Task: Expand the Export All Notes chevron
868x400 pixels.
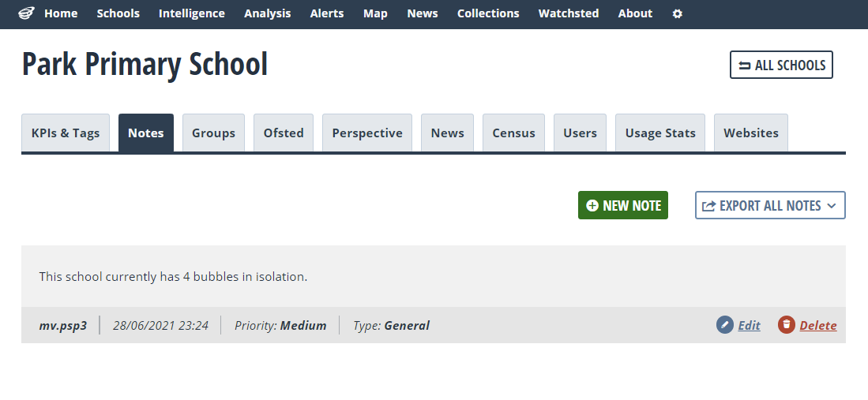Action: point(831,206)
